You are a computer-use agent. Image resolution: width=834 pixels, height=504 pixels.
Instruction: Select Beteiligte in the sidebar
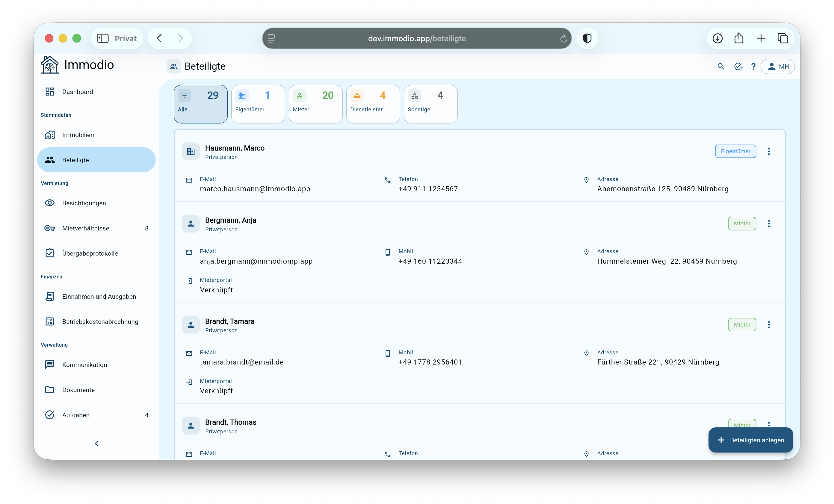(96, 160)
